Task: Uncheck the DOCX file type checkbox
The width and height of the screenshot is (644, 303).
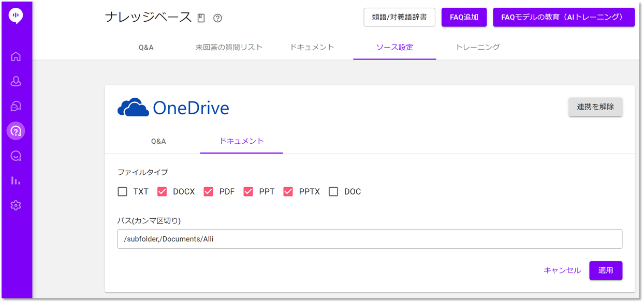Action: tap(162, 192)
